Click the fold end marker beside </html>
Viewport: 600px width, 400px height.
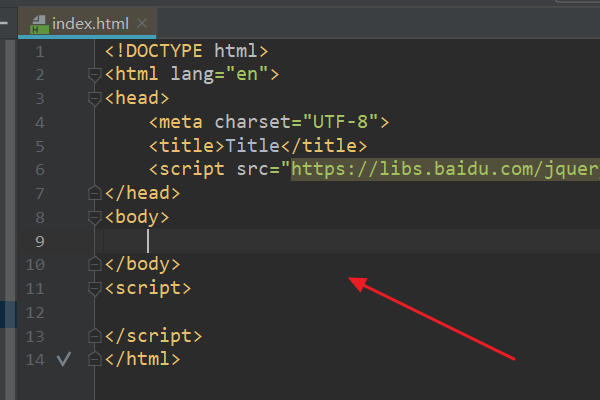pyautogui.click(x=96, y=359)
